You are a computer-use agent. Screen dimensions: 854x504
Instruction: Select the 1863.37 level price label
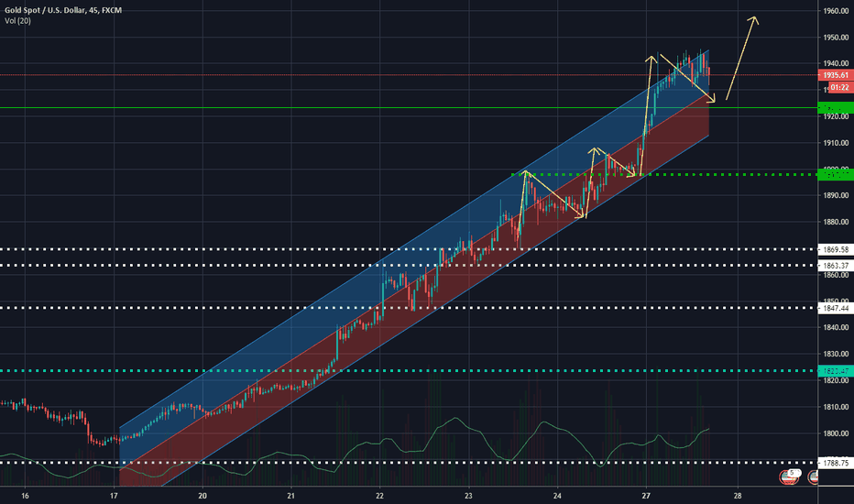pyautogui.click(x=836, y=266)
